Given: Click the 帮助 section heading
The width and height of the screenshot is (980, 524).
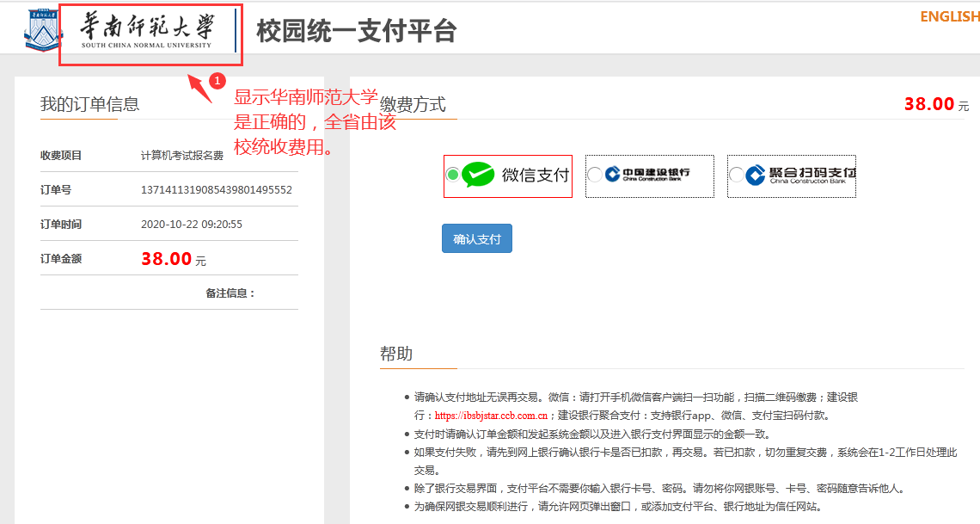Looking at the screenshot, I should pyautogui.click(x=396, y=354).
